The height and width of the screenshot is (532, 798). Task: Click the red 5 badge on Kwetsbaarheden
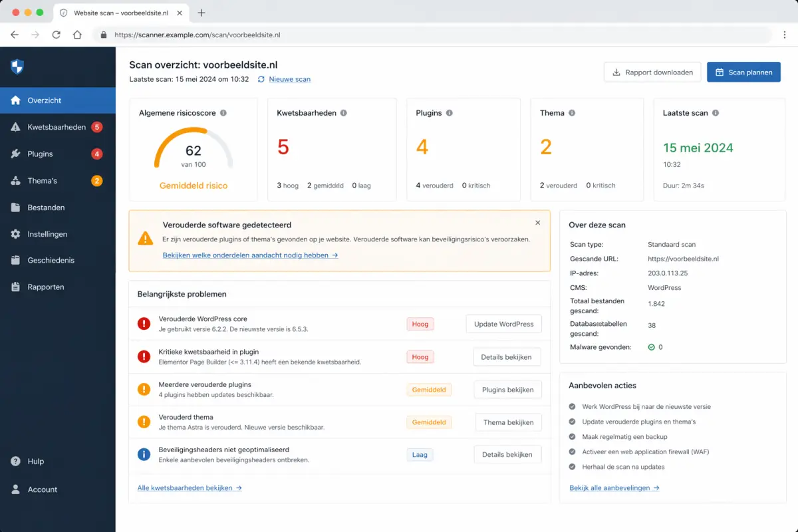point(97,127)
